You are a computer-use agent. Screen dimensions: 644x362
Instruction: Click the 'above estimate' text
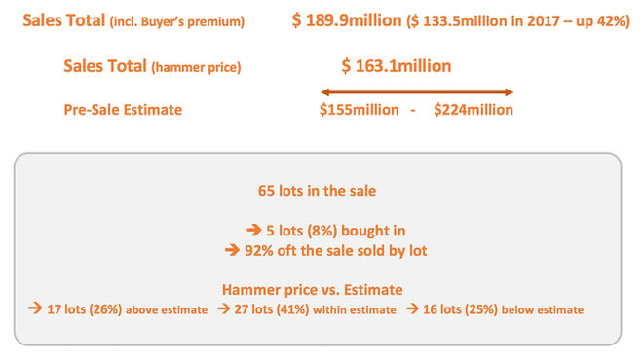pyautogui.click(x=167, y=309)
